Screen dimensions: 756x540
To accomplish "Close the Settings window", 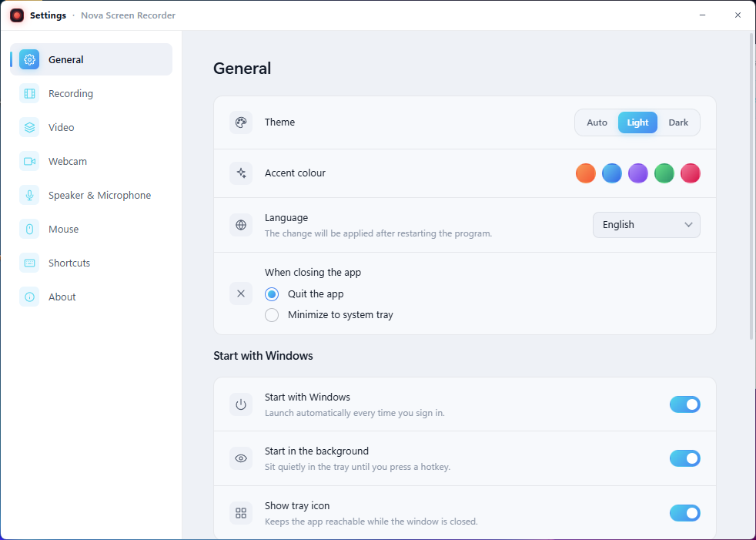I will 738,15.
